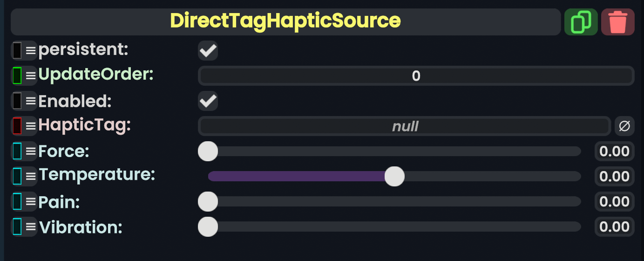Uncheck the persistent checkbox
Image resolution: width=644 pixels, height=261 pixels.
point(208,50)
